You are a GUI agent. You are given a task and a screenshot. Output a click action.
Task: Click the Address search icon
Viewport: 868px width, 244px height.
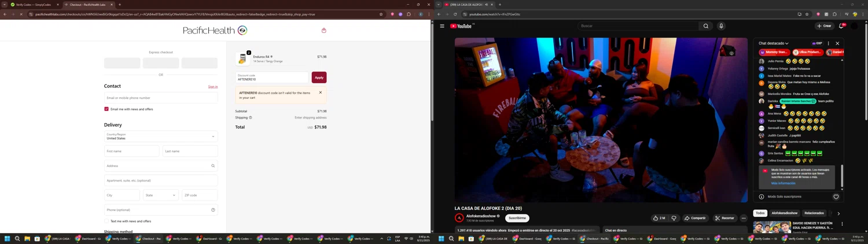[x=213, y=166]
